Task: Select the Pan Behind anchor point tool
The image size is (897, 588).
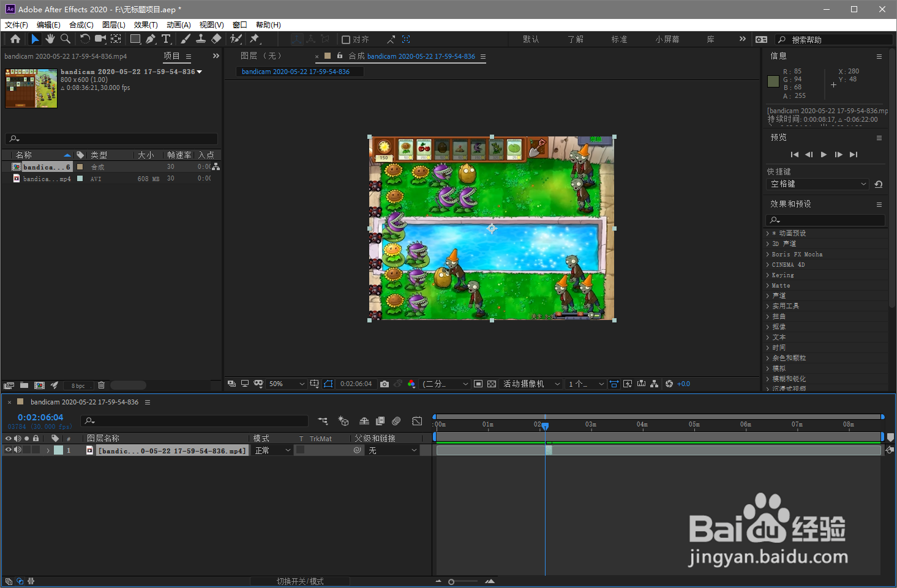Action: click(x=116, y=39)
